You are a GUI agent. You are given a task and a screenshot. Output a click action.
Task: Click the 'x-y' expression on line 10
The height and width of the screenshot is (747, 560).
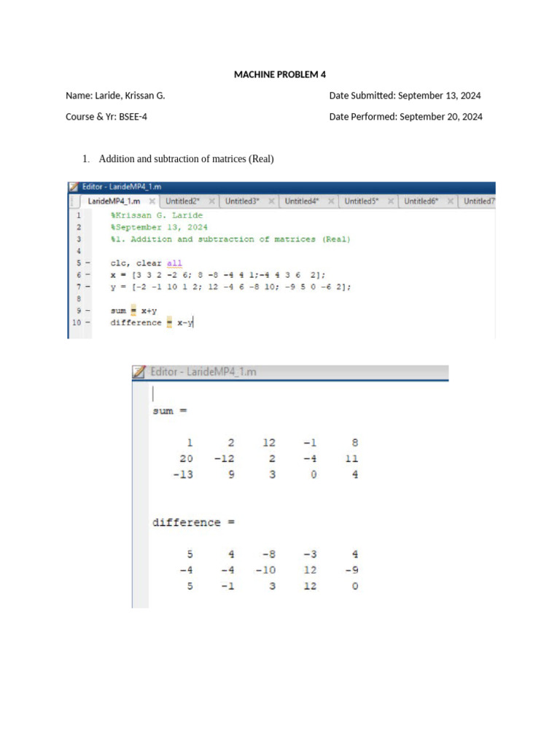(184, 322)
